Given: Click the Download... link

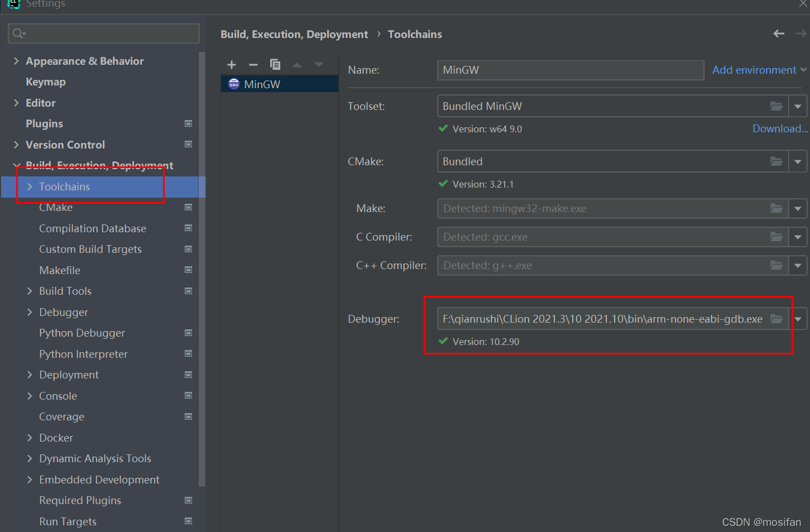Looking at the screenshot, I should coord(780,128).
